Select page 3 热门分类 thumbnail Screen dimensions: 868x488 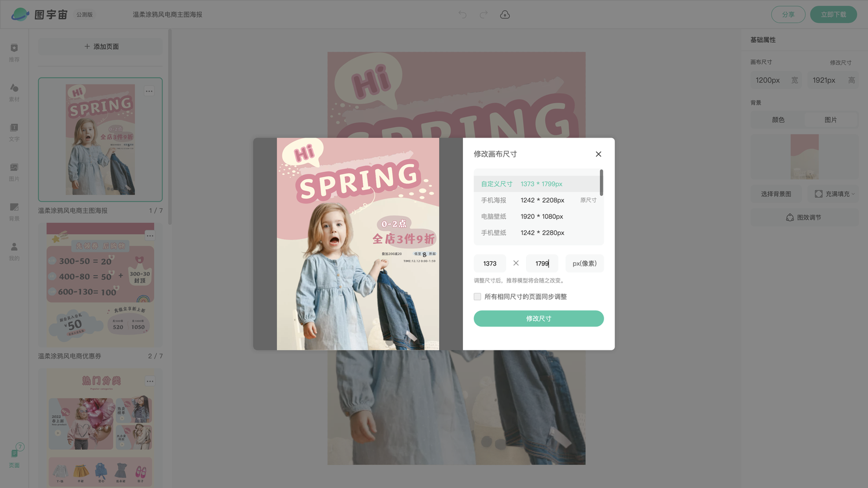click(101, 428)
